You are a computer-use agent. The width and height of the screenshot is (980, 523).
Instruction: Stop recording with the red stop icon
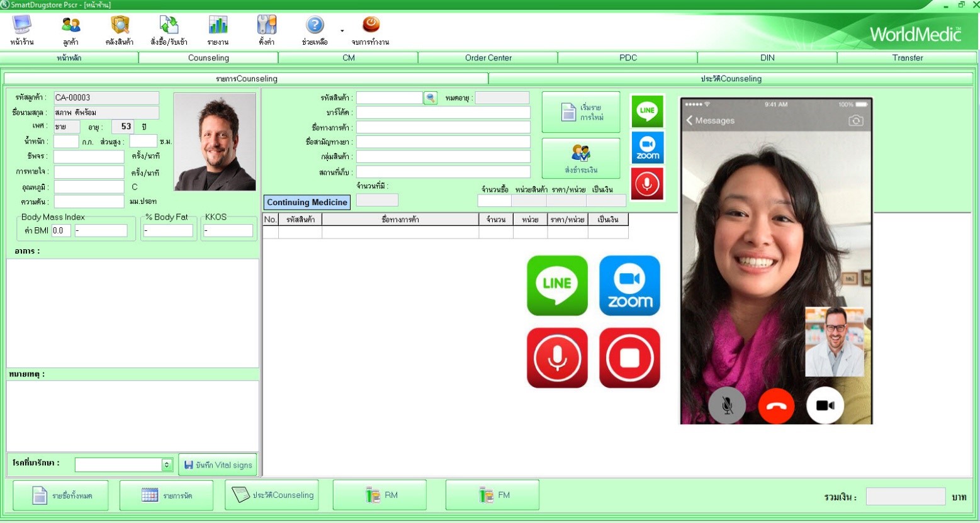pyautogui.click(x=629, y=357)
